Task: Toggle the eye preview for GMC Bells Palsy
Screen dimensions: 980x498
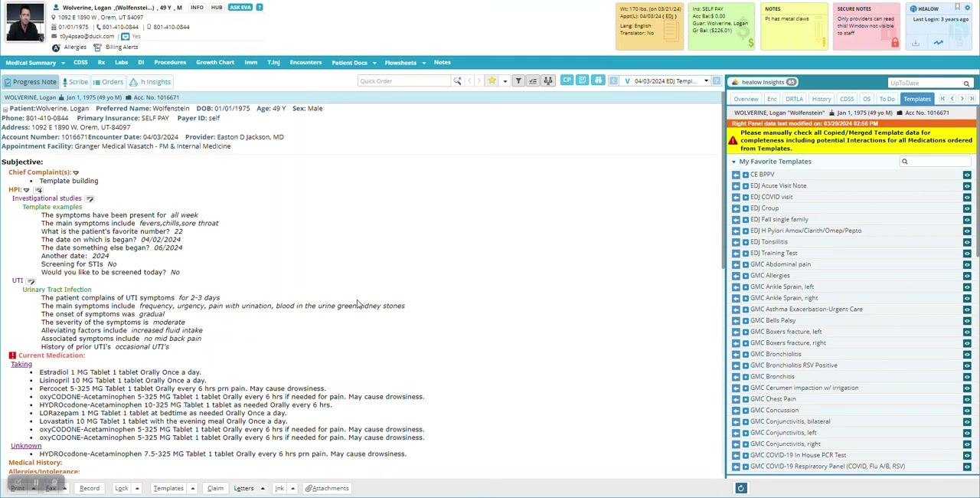Action: 967,321
